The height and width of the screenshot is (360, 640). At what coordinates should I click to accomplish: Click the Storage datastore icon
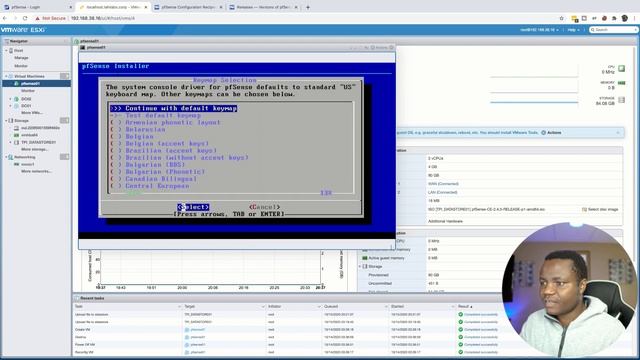click(x=11, y=121)
